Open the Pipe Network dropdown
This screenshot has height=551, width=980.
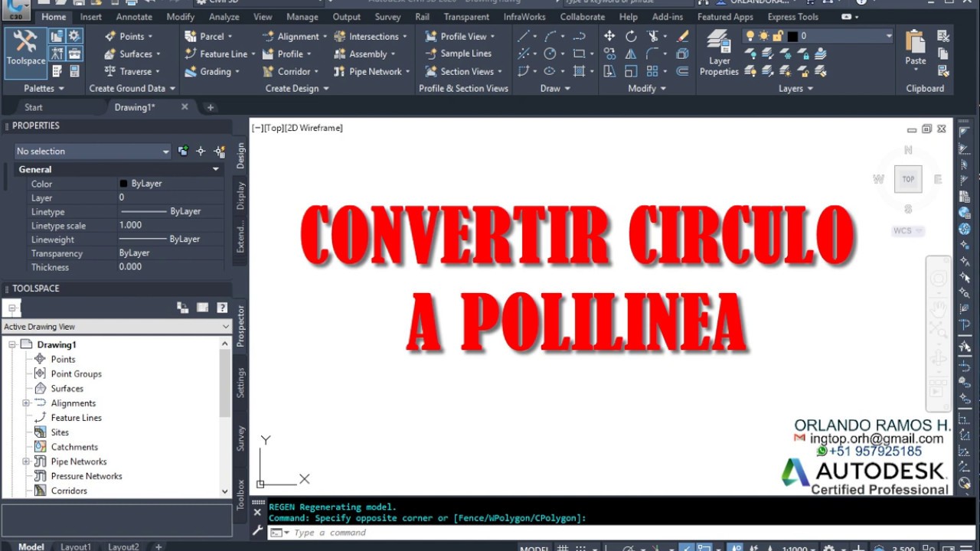[x=372, y=71]
